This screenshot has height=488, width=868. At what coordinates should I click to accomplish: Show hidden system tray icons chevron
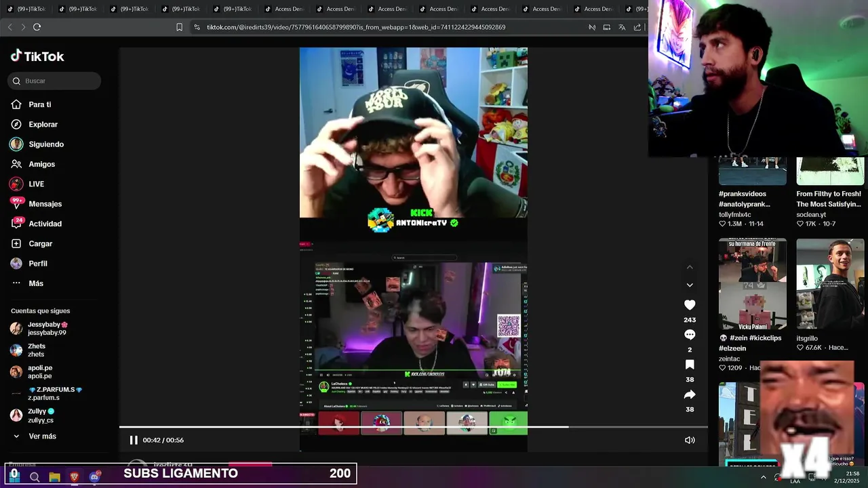pos(764,477)
